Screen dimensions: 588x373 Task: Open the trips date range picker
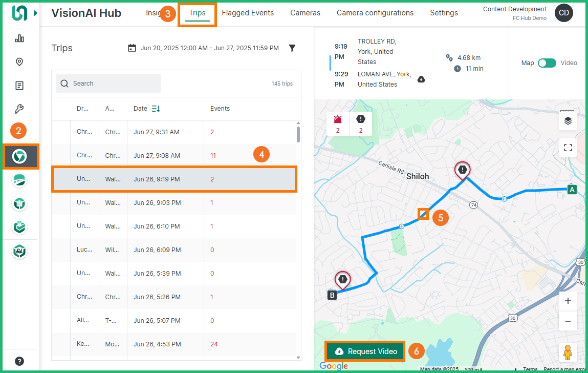[204, 48]
